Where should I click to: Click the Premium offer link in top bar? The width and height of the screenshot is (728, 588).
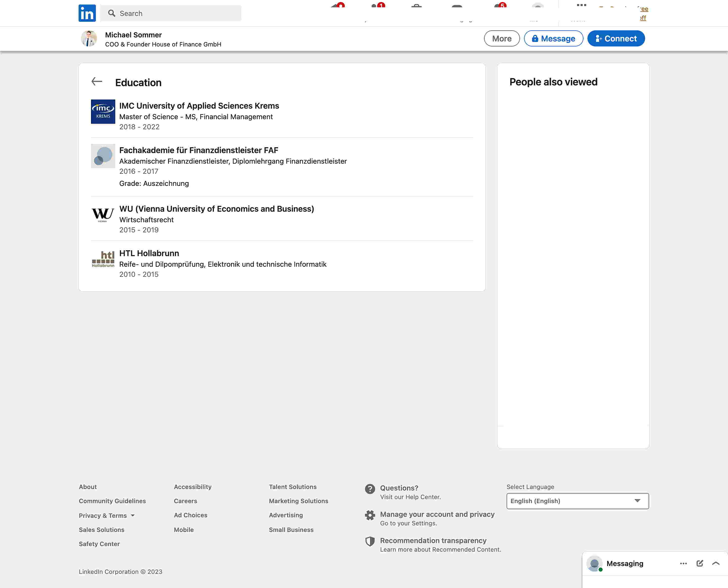[643, 14]
